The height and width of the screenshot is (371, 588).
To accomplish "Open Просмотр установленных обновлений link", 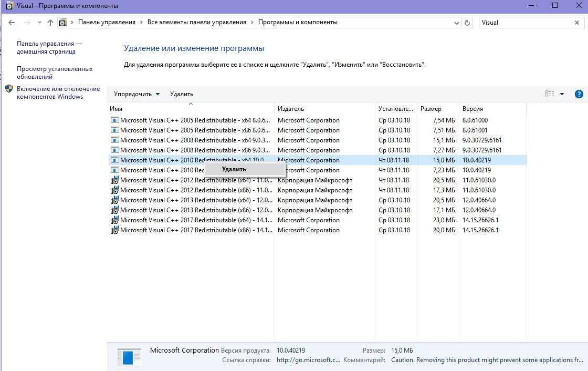I will (x=54, y=73).
